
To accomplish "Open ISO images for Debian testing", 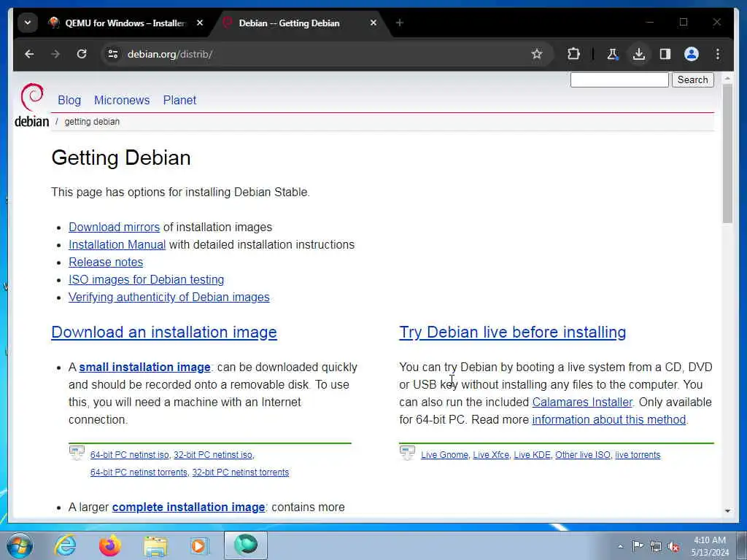I will [x=146, y=279].
